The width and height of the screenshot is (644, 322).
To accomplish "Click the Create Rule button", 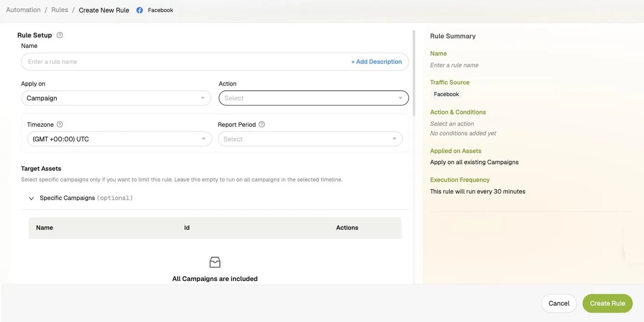I will coord(608,303).
